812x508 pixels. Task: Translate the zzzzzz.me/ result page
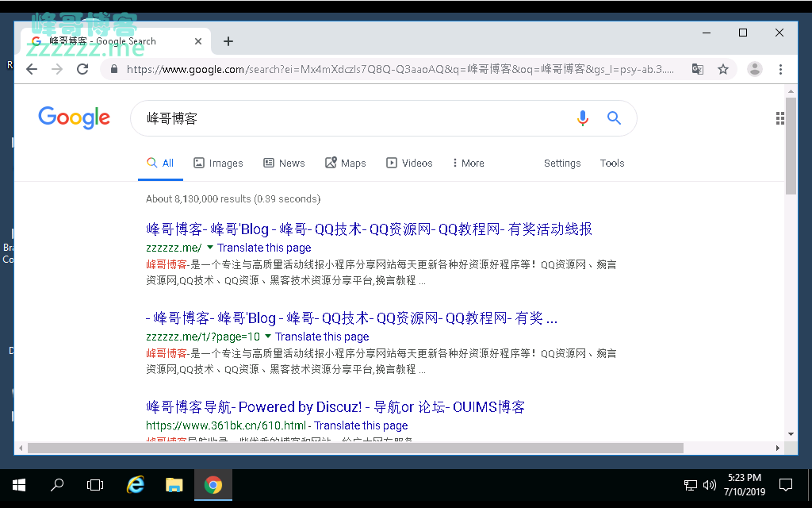pyautogui.click(x=264, y=248)
